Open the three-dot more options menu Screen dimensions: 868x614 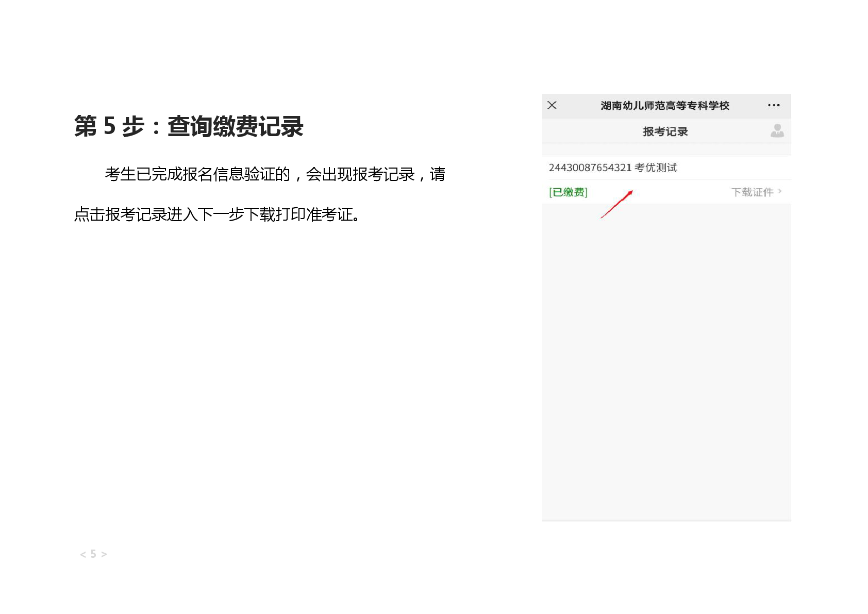tap(773, 105)
